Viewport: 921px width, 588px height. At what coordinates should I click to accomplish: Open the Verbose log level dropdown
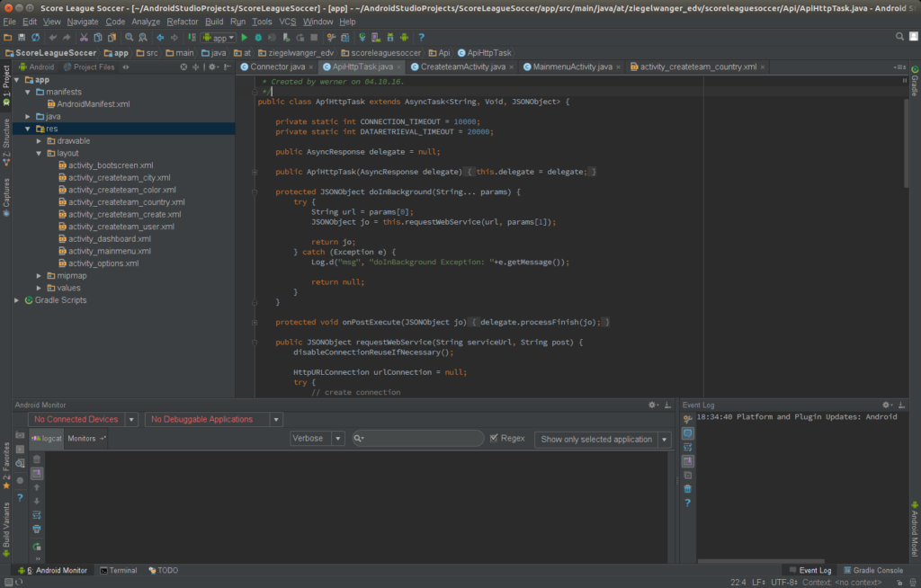[317, 438]
